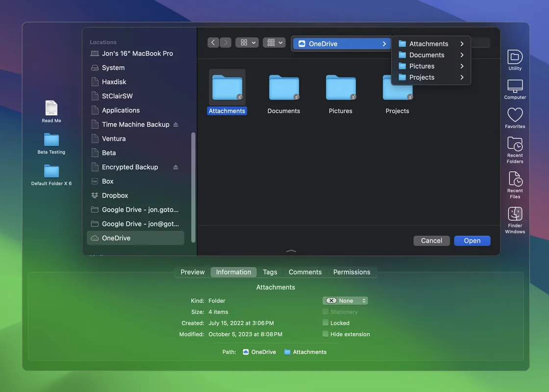Toggle the Stationery checkbox
549x392 pixels.
pos(324,311)
